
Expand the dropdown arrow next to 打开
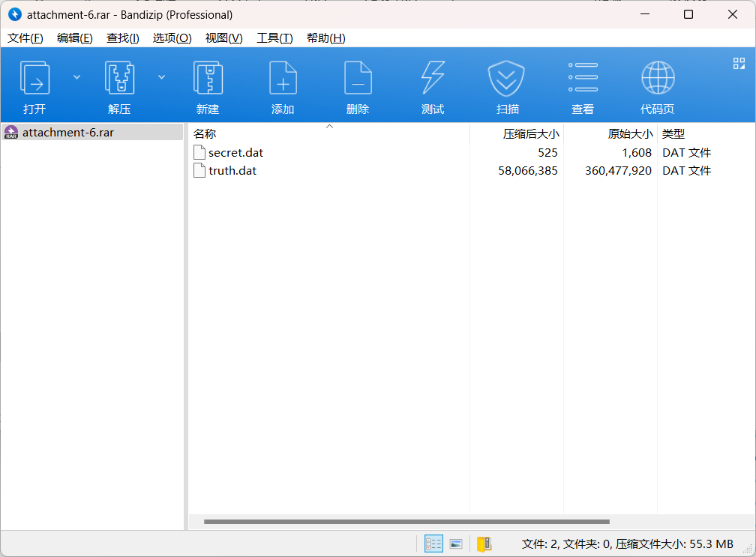[x=76, y=77]
